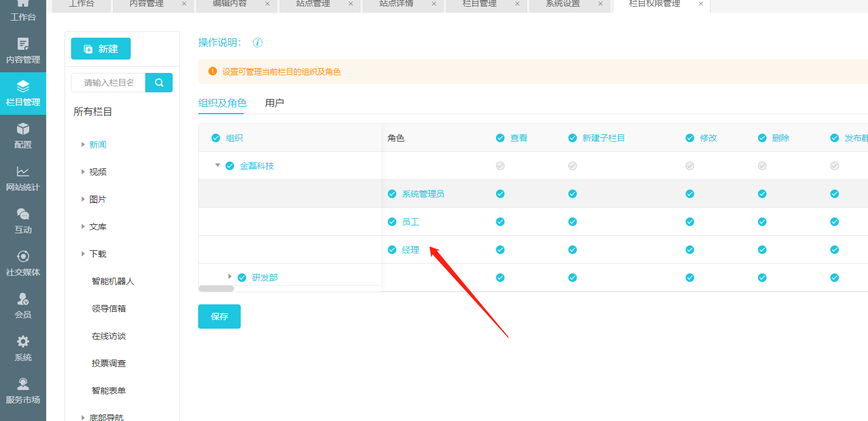
Task: Close the 栏目管理 tab
Action: [x=517, y=4]
